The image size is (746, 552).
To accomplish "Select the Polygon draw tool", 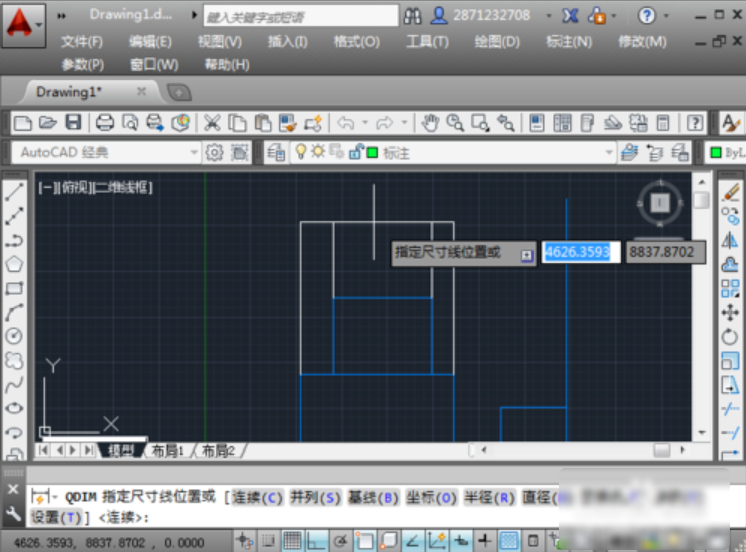I will 14,265.
